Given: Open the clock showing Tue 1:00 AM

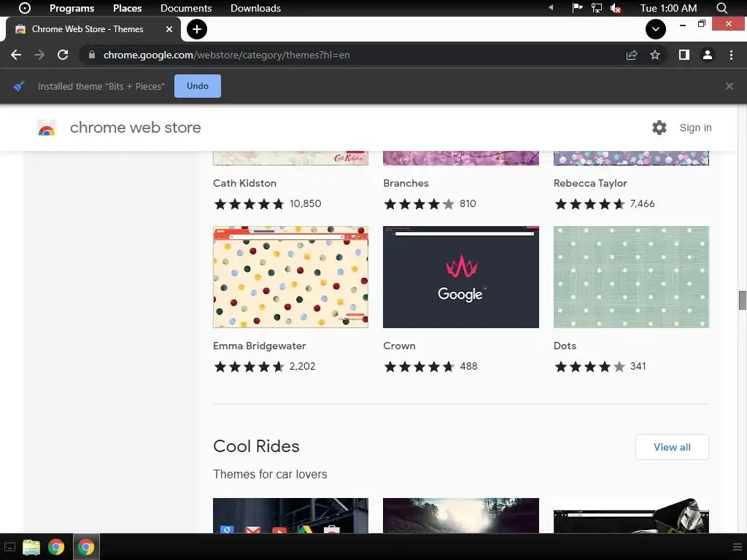Looking at the screenshot, I should click(x=668, y=8).
